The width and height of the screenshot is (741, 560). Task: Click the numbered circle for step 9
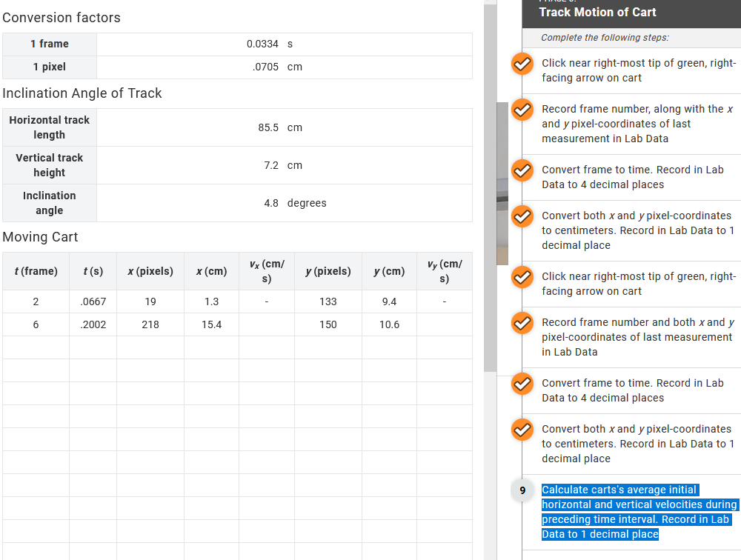[522, 490]
